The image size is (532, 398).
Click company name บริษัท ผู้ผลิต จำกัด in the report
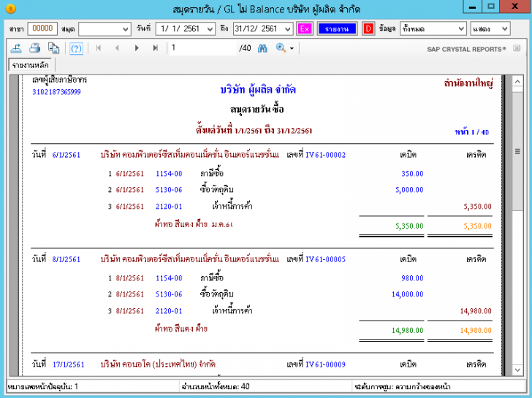pos(258,90)
